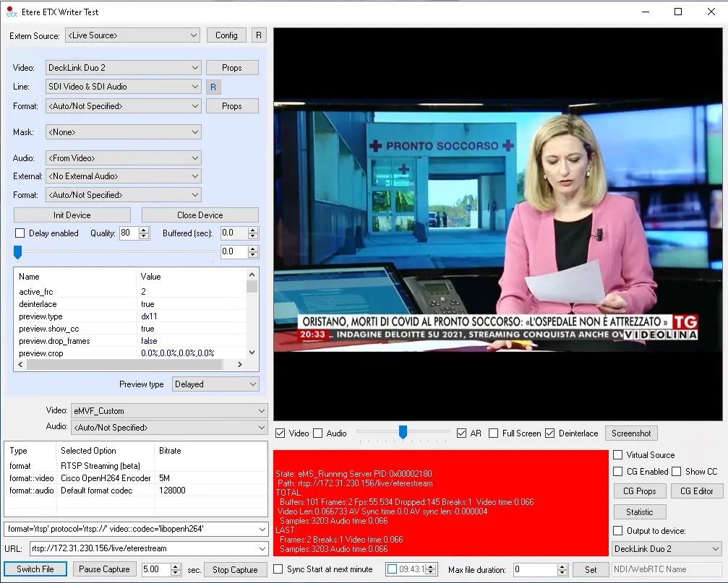The image size is (728, 583).
Task: Select the format::video Cisco OpenH264 row
Action: click(105, 478)
